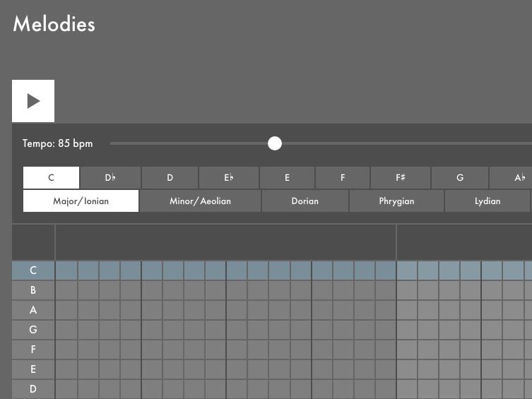Click the C note row label
Image resolution: width=532 pixels, height=399 pixels.
coord(33,270)
